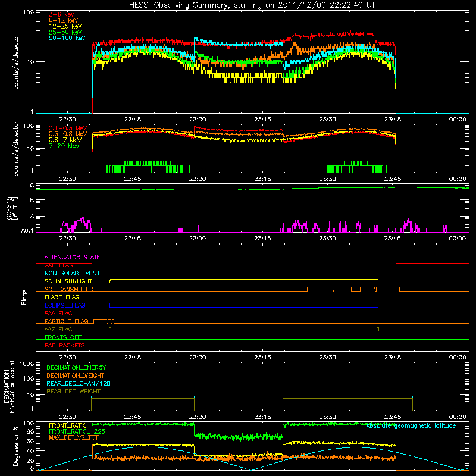Click the 0.3-0.8 MeV legend label

click(x=68, y=134)
